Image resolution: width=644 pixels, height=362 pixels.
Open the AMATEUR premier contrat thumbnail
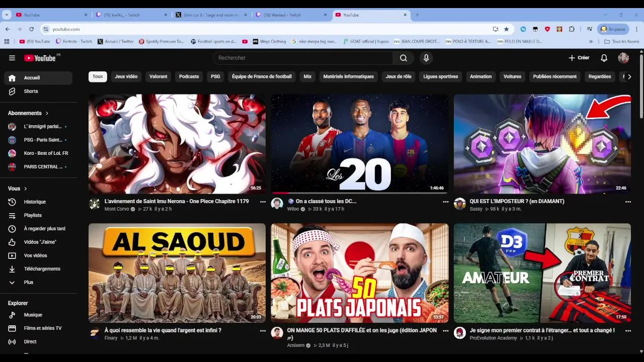pos(542,273)
